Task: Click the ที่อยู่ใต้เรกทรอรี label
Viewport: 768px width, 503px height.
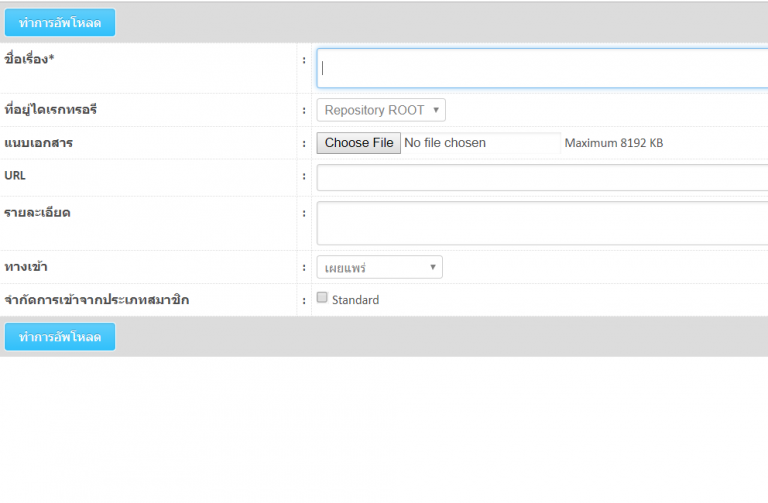Action: click(50, 109)
